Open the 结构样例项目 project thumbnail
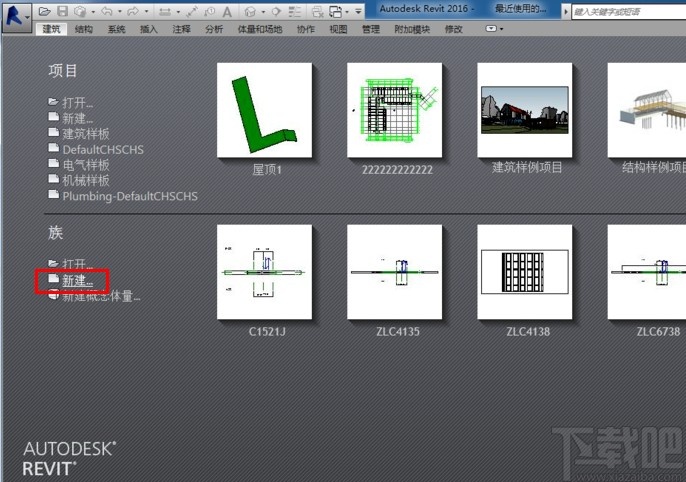This screenshot has width=686, height=482. pyautogui.click(x=647, y=110)
